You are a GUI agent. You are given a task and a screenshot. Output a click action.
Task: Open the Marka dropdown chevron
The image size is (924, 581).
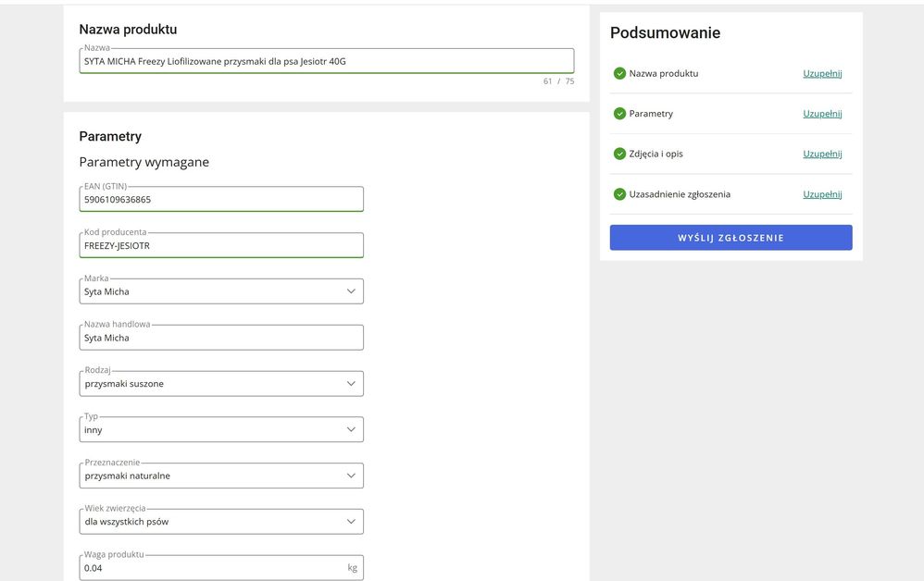pyautogui.click(x=351, y=291)
